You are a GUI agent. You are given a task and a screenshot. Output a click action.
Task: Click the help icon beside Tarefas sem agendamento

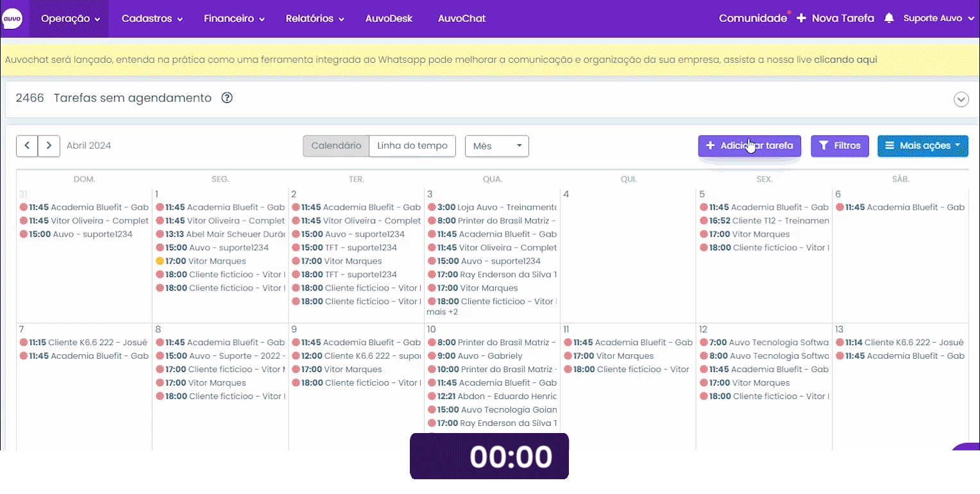(226, 98)
